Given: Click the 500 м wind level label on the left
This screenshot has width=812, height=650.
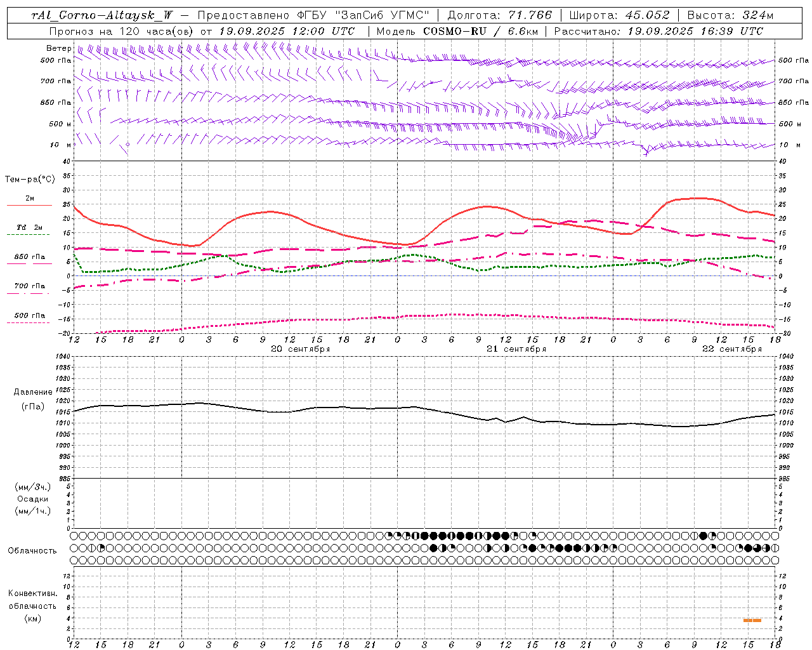Looking at the screenshot, I should tap(60, 124).
